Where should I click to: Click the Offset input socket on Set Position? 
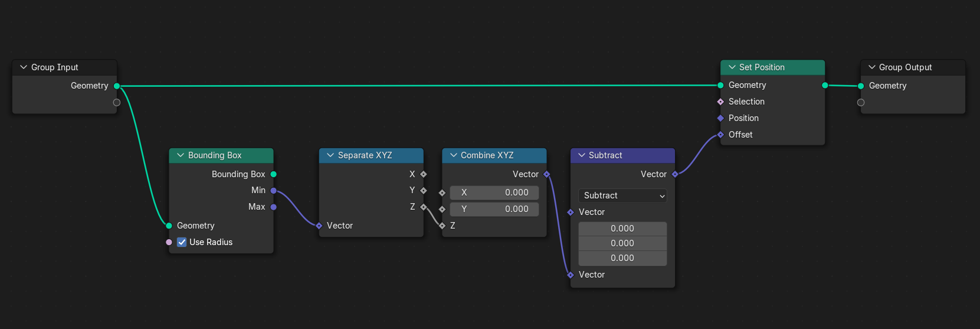click(720, 135)
